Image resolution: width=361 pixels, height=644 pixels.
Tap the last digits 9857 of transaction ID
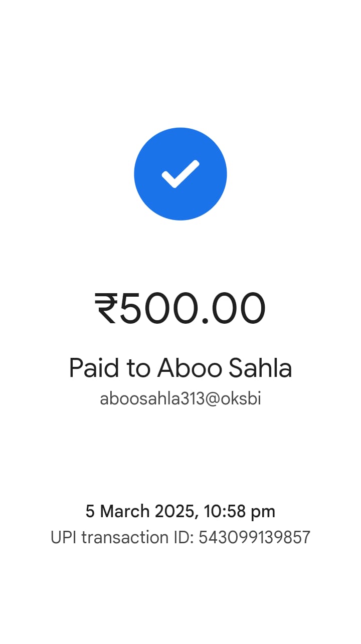[x=292, y=537]
